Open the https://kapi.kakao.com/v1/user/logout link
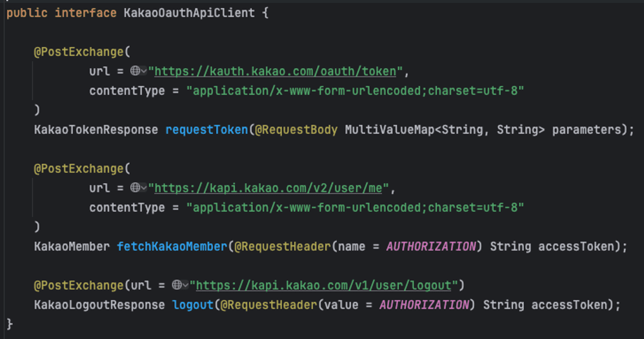 tap(324, 285)
